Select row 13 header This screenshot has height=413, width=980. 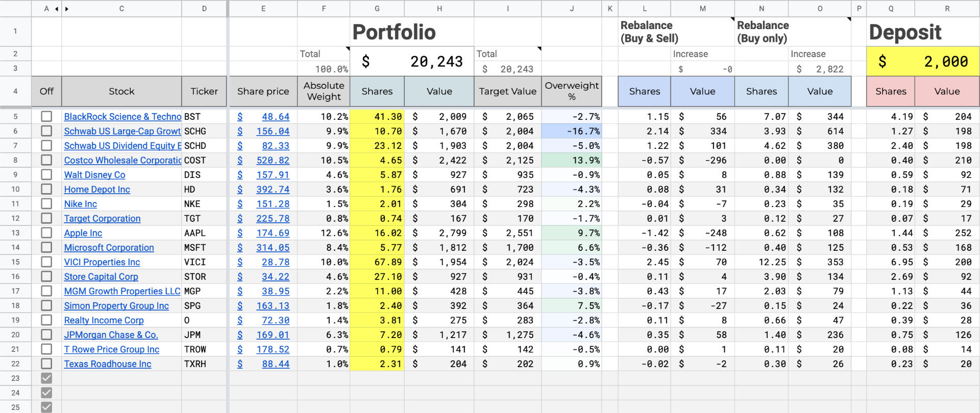point(15,233)
